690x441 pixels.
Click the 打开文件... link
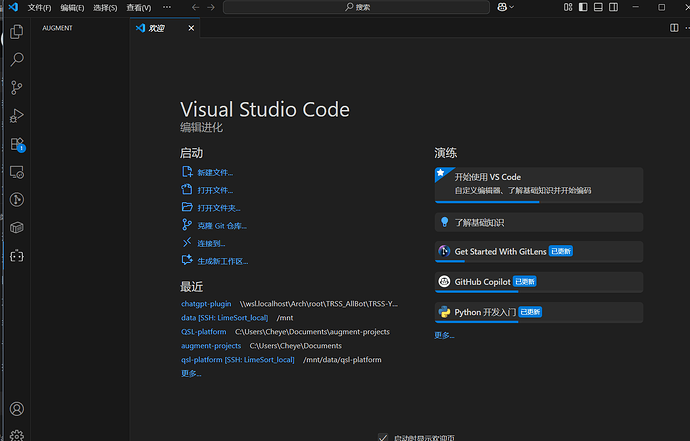(215, 190)
